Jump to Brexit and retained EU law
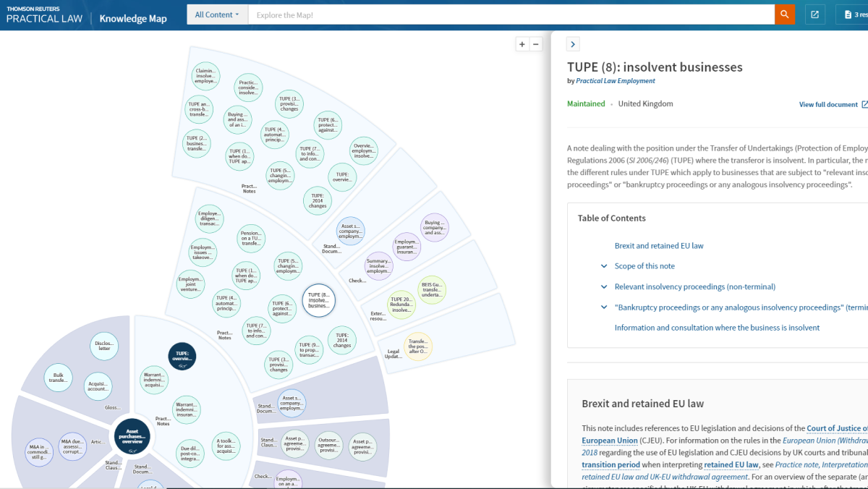The width and height of the screenshot is (868, 489). (658, 246)
